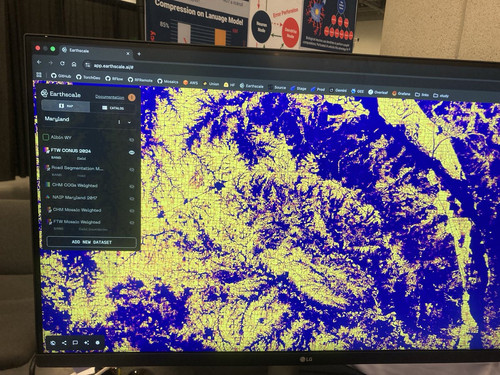
Task: Click Add New Dataset button
Action: click(x=92, y=242)
